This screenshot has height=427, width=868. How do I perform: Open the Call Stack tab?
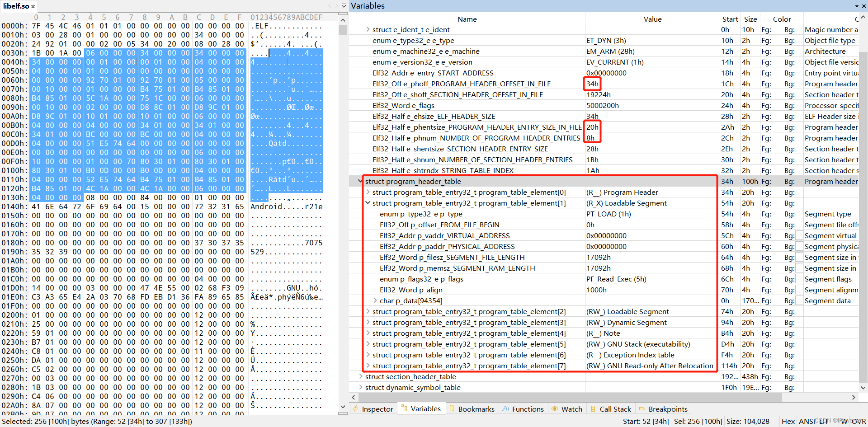click(x=611, y=409)
